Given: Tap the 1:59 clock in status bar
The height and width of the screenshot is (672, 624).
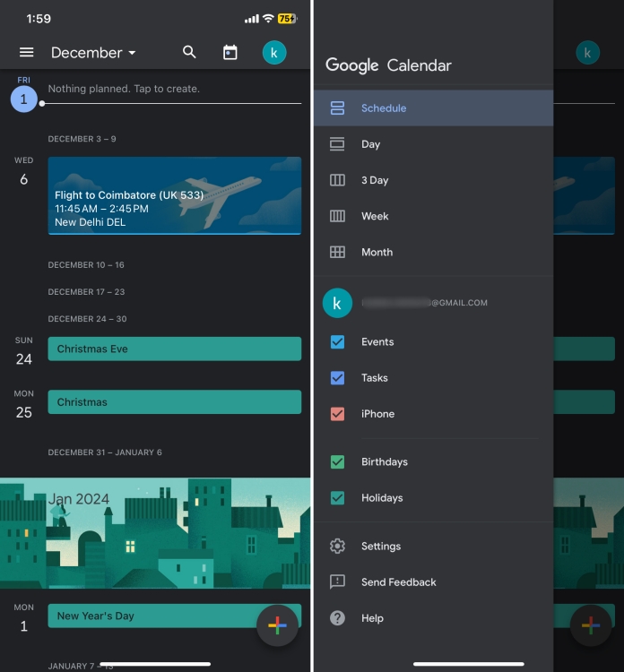Looking at the screenshot, I should click(39, 19).
